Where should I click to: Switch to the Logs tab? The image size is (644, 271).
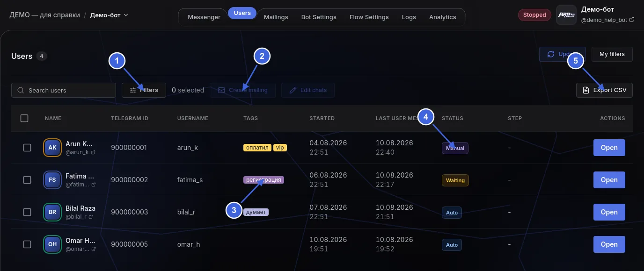click(409, 17)
